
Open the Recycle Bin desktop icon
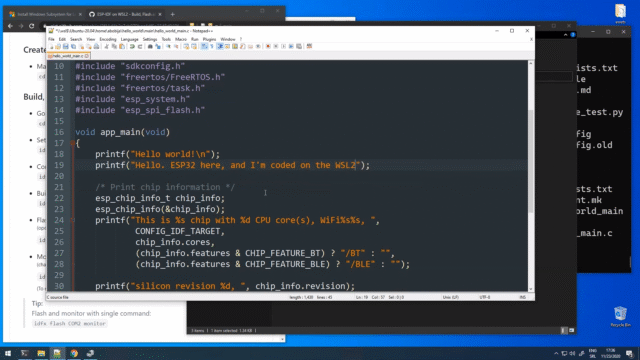(x=620, y=317)
